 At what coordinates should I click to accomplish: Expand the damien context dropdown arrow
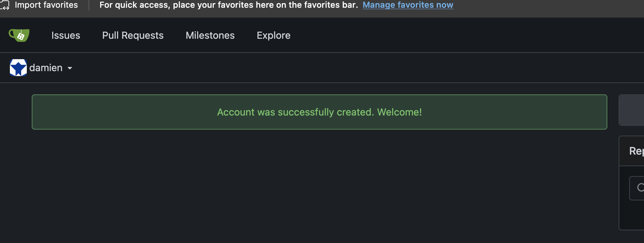tap(70, 68)
